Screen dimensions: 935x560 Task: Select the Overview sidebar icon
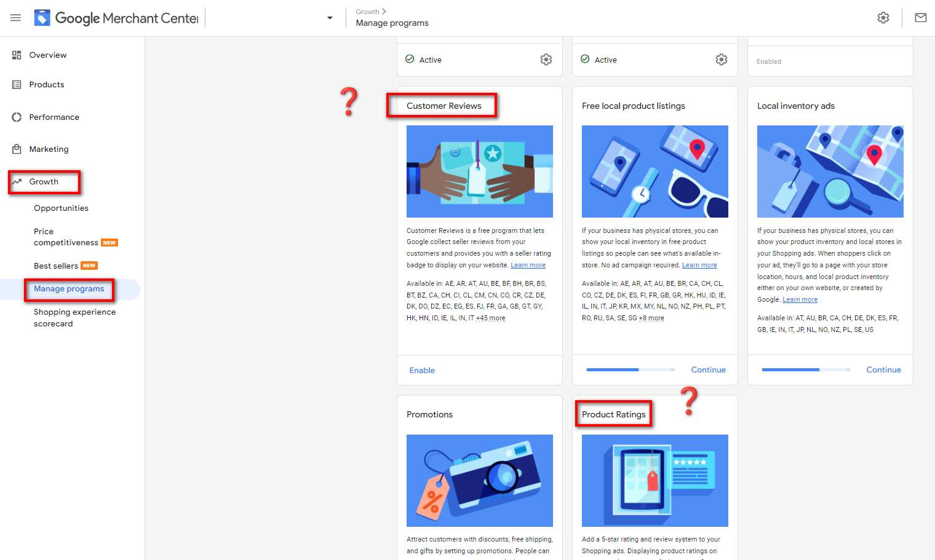click(17, 55)
